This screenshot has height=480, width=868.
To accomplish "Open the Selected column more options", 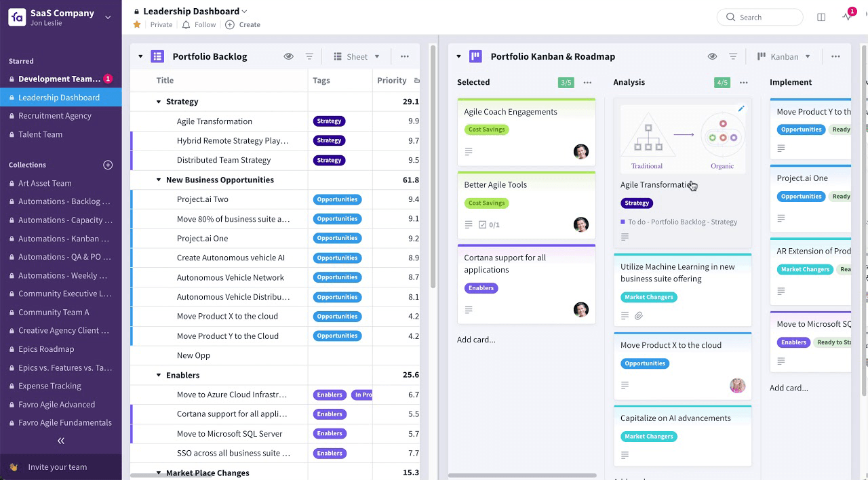I will pyautogui.click(x=587, y=83).
